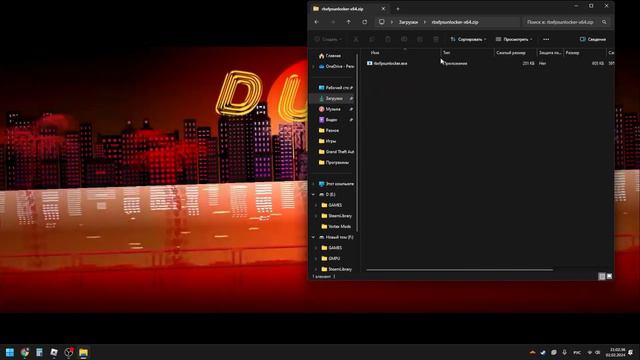Collapse the Новый том (F:) node
The height and width of the screenshot is (360, 640).
pyautogui.click(x=313, y=237)
